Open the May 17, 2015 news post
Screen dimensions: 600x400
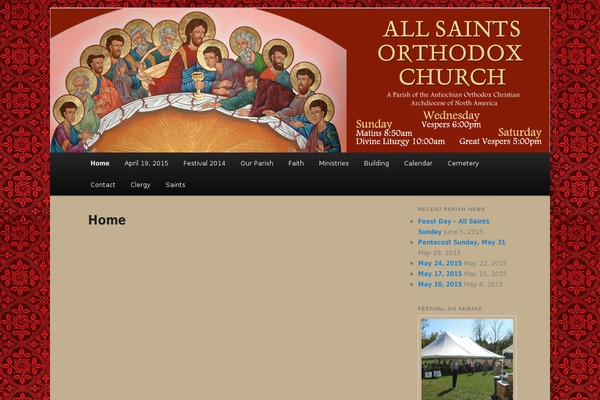point(440,274)
